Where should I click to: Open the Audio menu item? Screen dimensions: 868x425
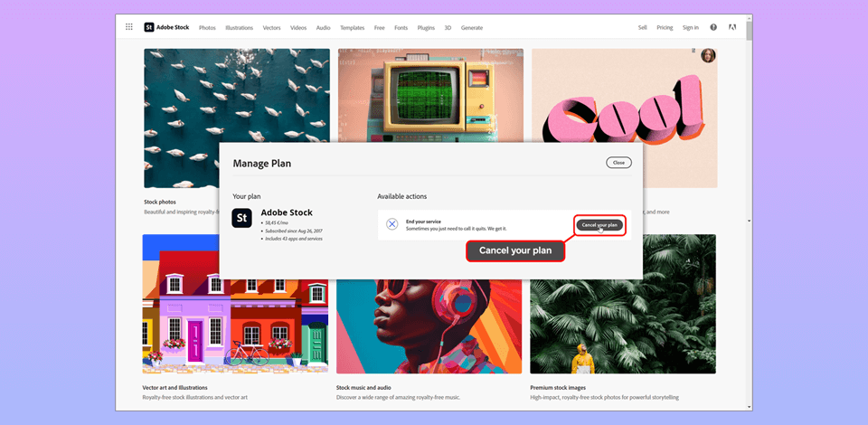(x=324, y=28)
